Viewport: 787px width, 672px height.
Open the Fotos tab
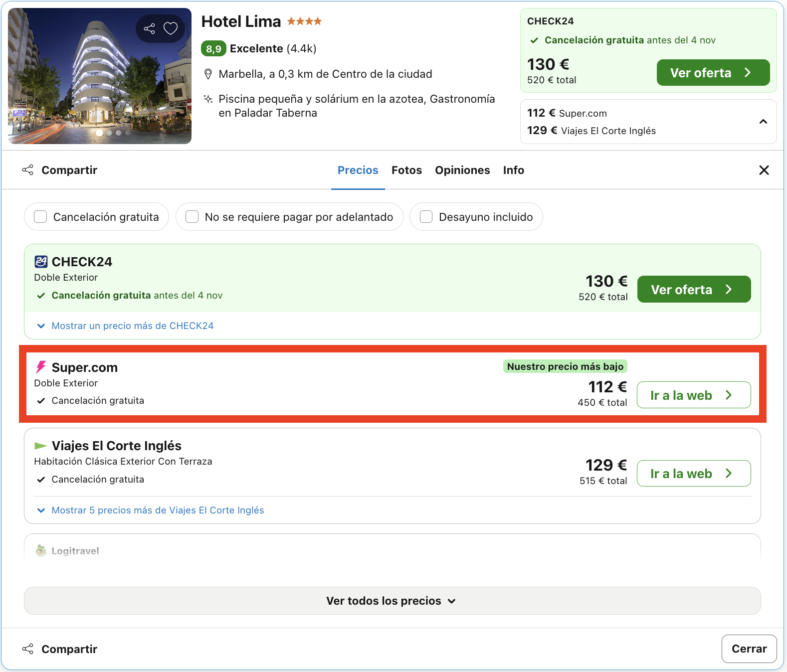coord(406,170)
